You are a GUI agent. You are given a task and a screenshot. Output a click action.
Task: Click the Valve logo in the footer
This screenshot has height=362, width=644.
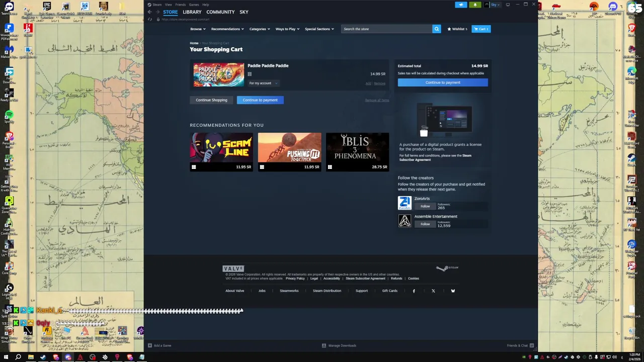pyautogui.click(x=233, y=268)
